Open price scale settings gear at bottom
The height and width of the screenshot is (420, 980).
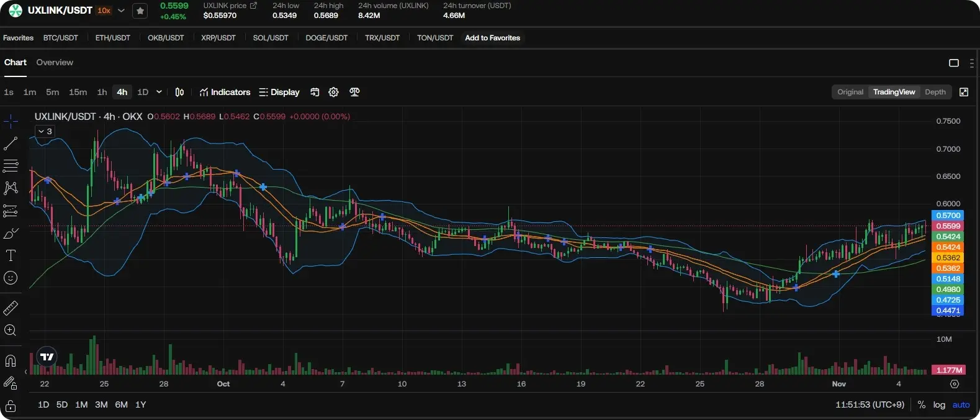pos(955,384)
